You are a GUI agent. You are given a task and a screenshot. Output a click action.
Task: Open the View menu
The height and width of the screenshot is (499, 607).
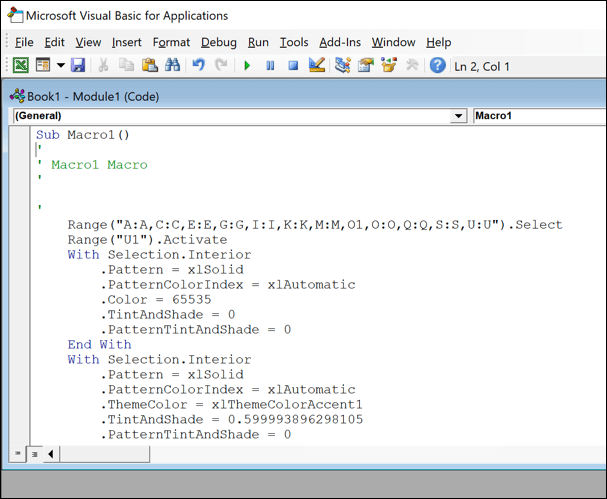88,42
